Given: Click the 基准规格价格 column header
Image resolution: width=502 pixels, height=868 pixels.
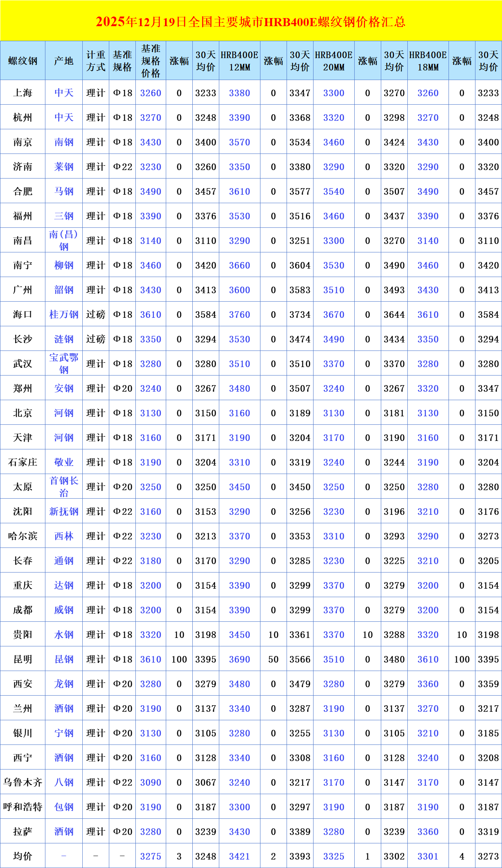Looking at the screenshot, I should [151, 61].
